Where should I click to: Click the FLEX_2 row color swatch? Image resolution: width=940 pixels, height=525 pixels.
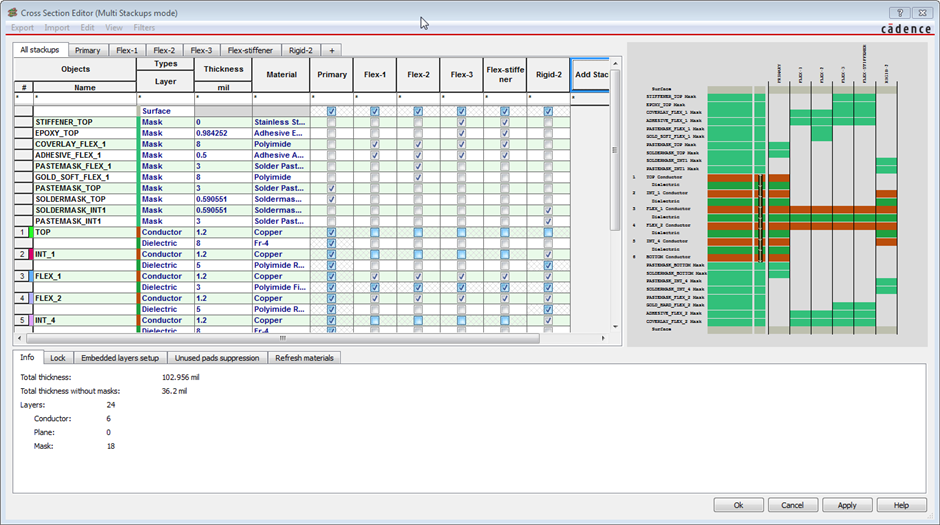31,298
